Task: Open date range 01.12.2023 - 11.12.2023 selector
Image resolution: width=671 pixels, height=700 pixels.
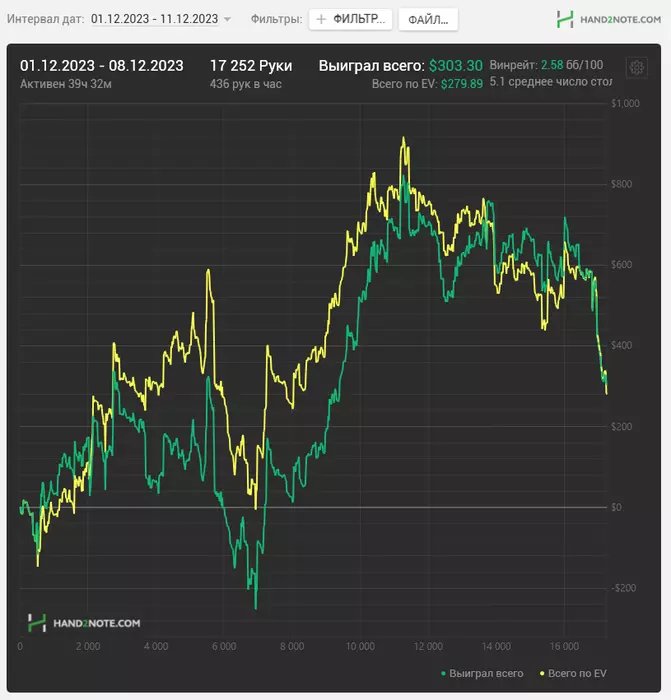Action: pyautogui.click(x=154, y=19)
